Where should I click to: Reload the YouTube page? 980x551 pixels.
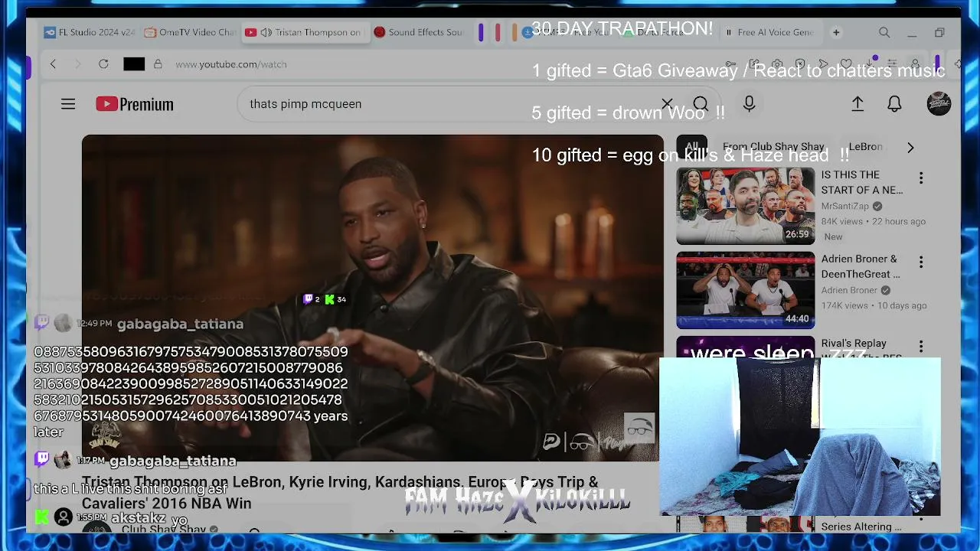click(103, 64)
